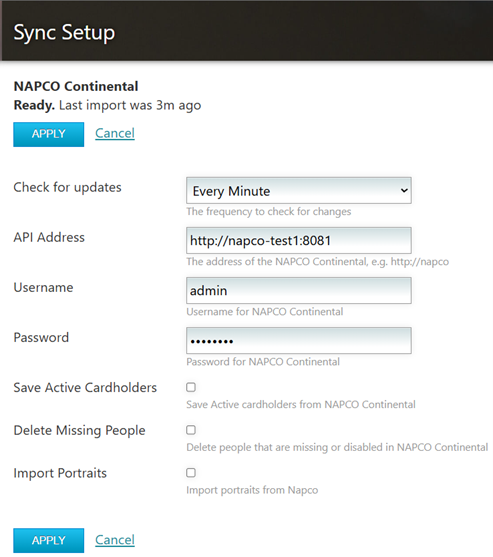The height and width of the screenshot is (557, 493).
Task: Click the bottom APPLY button
Action: (49, 540)
